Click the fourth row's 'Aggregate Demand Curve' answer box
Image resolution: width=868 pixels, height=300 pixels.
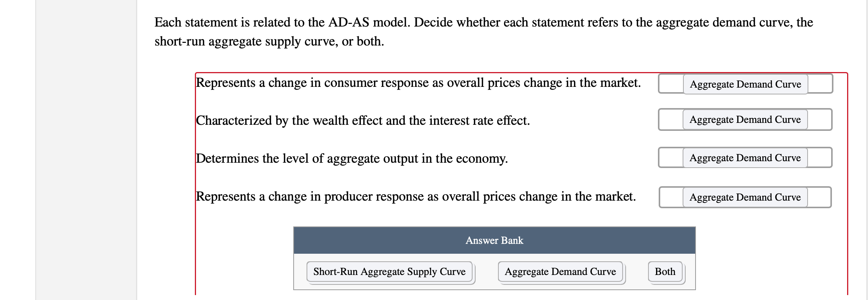(744, 197)
